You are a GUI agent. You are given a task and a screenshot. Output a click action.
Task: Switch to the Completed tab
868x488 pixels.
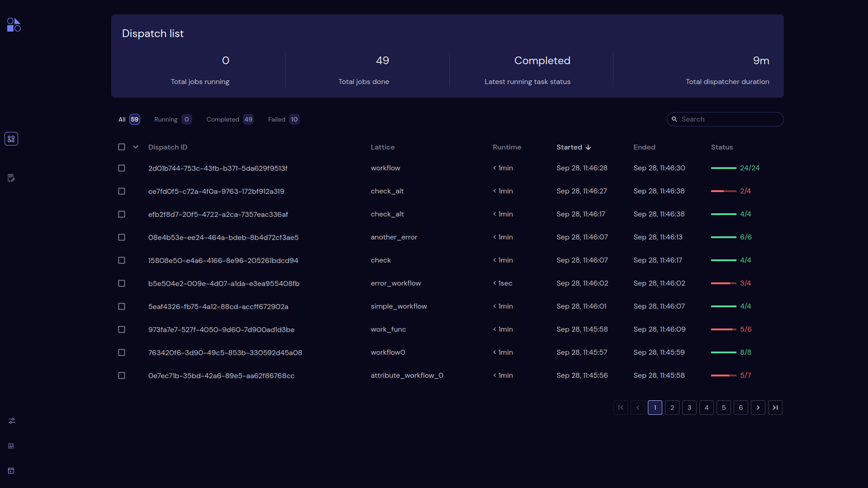pos(230,119)
